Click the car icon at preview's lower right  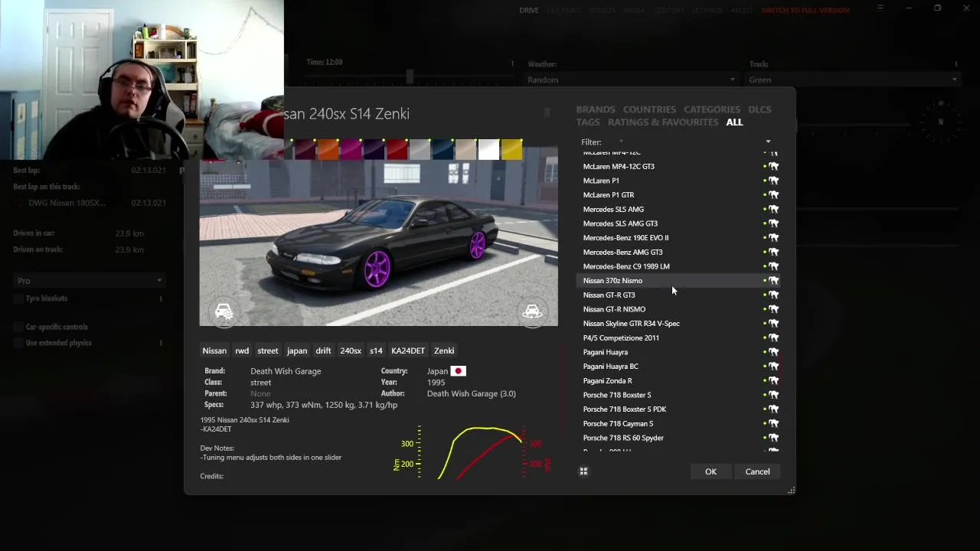tap(532, 311)
